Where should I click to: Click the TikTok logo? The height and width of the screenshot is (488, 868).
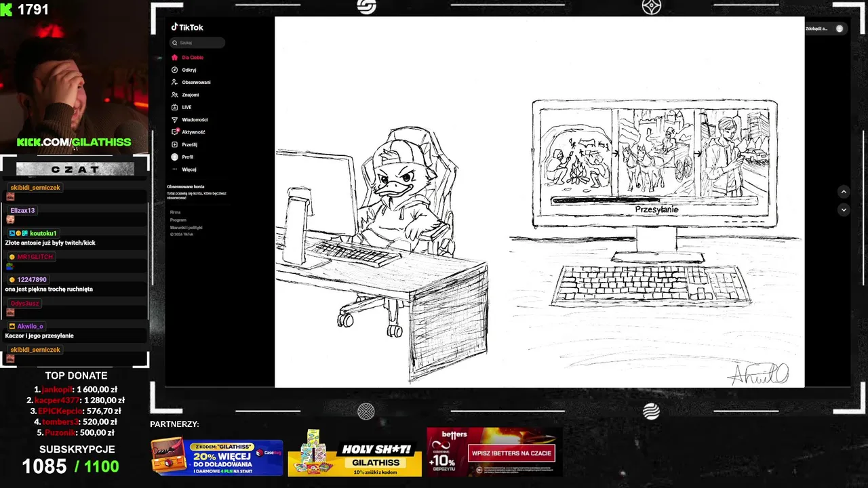pyautogui.click(x=187, y=27)
